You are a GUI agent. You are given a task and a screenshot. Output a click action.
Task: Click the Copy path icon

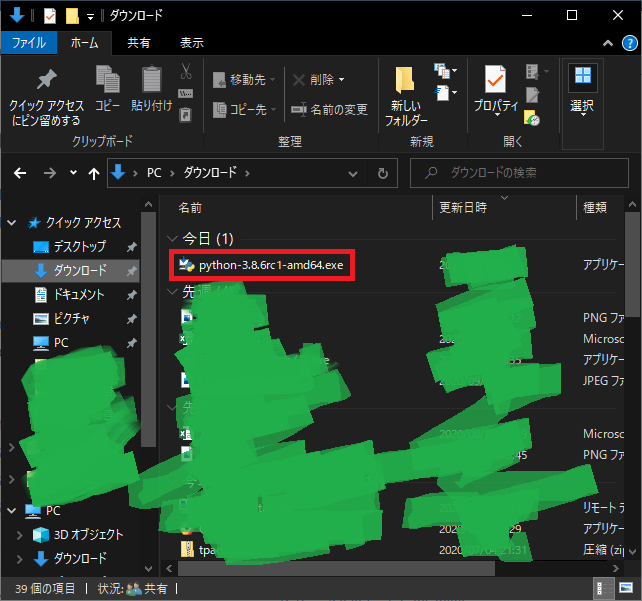(x=186, y=94)
